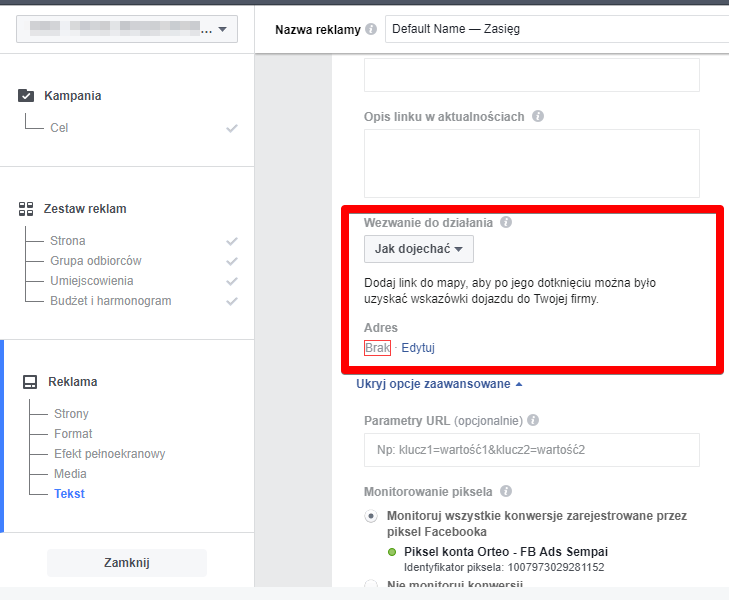Open the Reklama section
Screen dimensions: 729x600
pos(73,382)
